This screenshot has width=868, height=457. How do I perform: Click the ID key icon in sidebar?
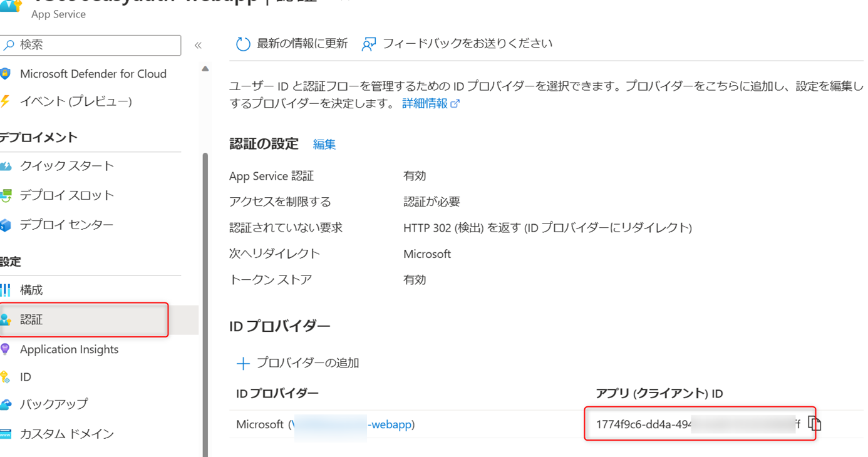point(6,377)
